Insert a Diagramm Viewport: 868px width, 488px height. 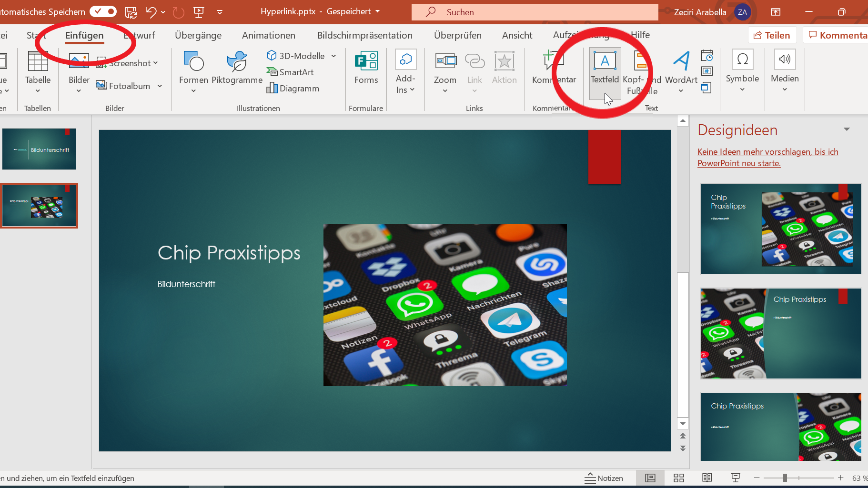pos(293,88)
